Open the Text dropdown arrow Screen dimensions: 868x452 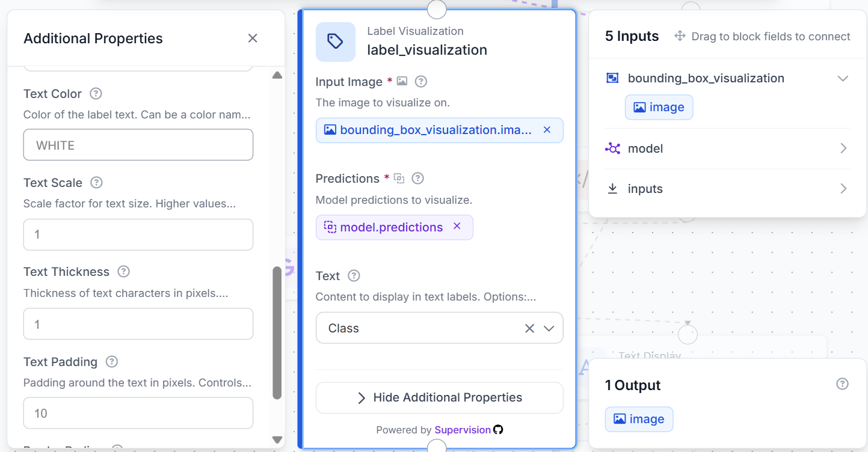549,328
